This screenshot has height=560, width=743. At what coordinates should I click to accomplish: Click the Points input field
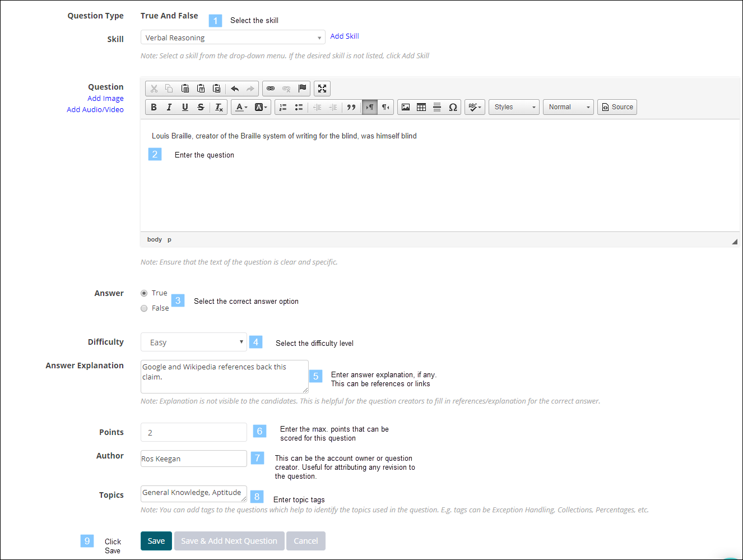tap(193, 432)
